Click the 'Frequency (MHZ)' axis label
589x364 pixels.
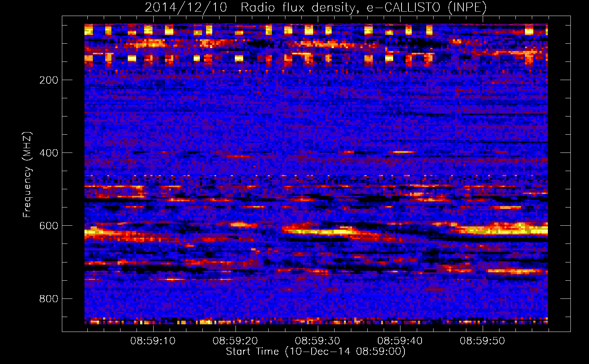[x=27, y=175]
